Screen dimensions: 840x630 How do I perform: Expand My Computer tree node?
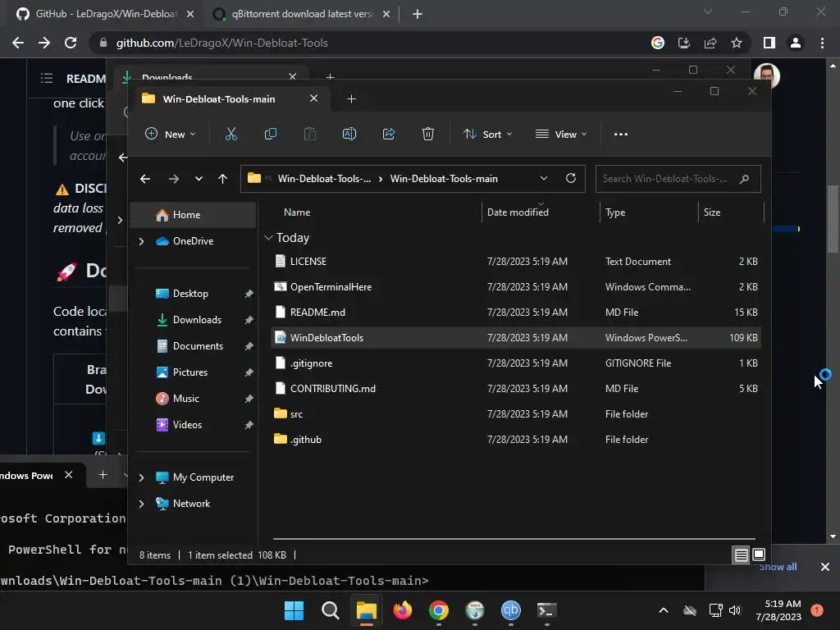pos(141,477)
